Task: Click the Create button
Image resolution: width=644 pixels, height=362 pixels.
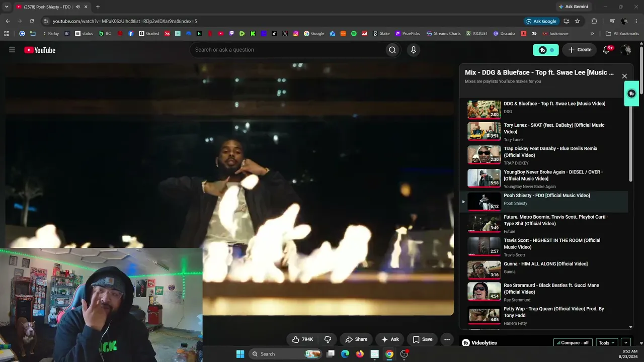Action: click(x=580, y=50)
